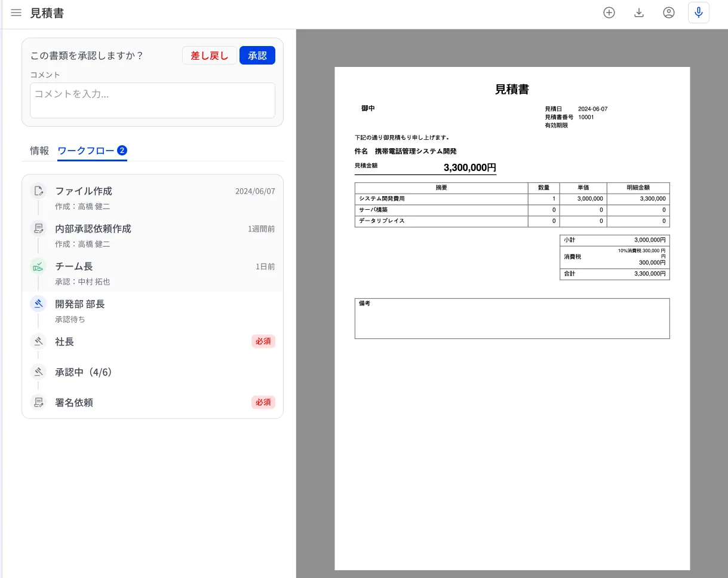Click the 開発部 部長 gavel icon

click(39, 304)
